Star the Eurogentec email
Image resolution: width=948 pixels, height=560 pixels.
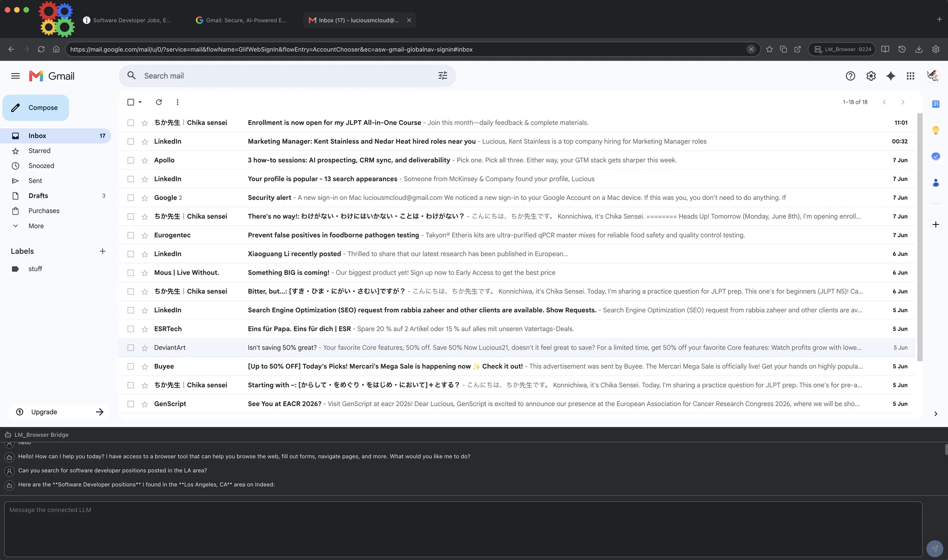point(145,235)
